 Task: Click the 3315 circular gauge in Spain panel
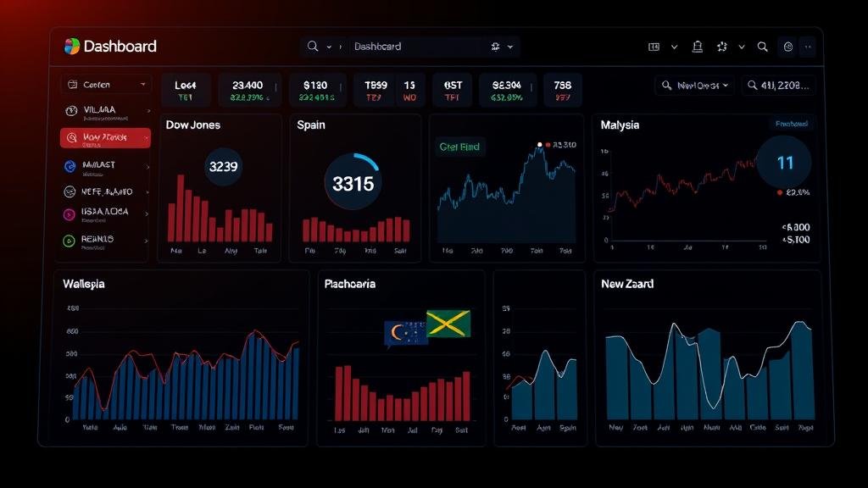[353, 182]
